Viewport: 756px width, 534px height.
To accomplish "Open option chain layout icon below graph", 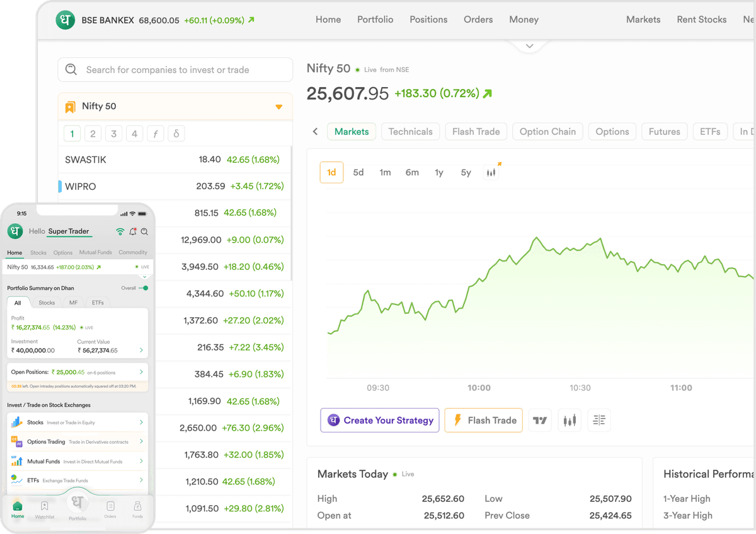I will pyautogui.click(x=599, y=420).
